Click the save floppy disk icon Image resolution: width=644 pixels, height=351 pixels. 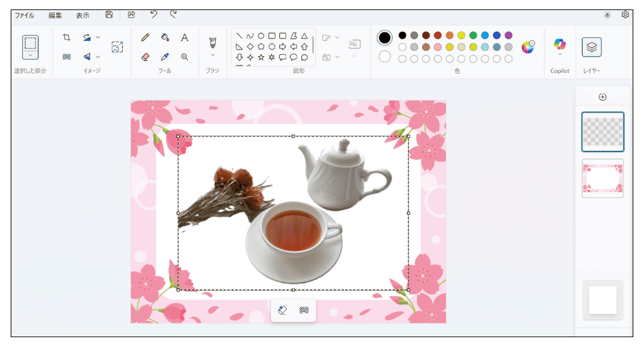tap(109, 15)
